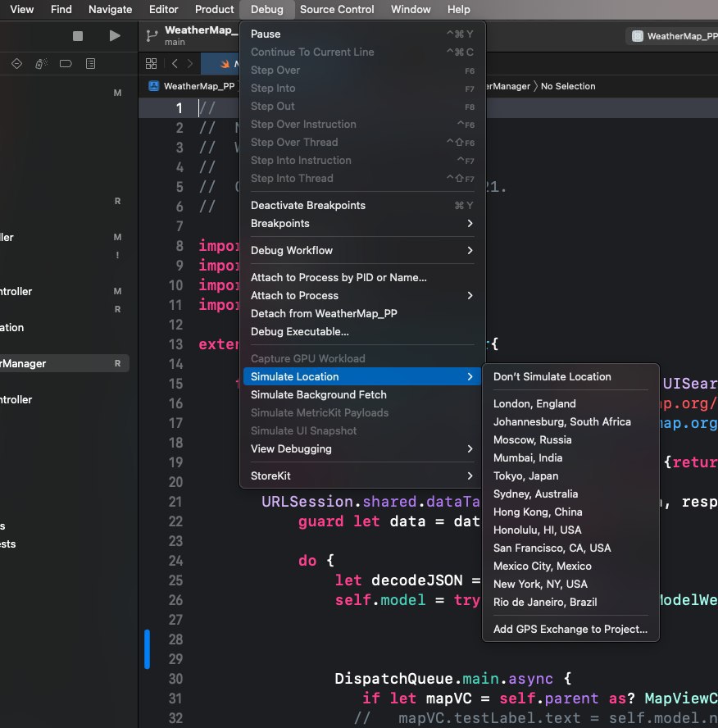
Task: Open the Window menu
Action: tap(411, 9)
